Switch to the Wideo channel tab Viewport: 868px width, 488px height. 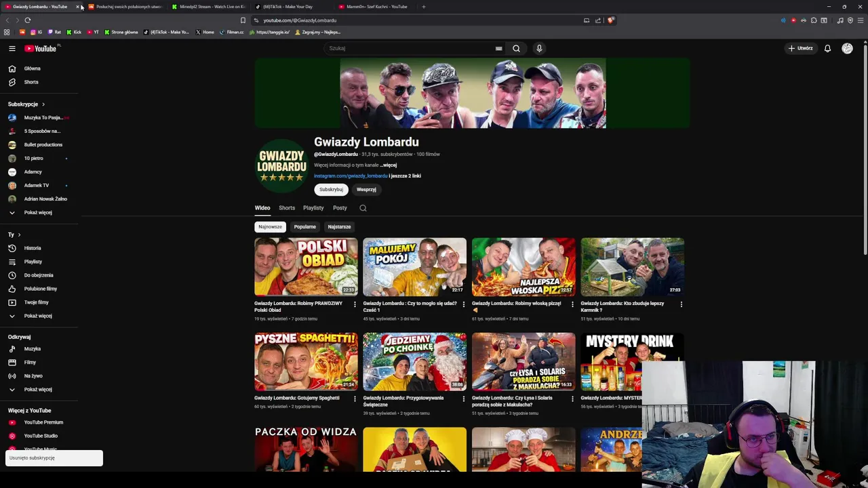click(262, 208)
